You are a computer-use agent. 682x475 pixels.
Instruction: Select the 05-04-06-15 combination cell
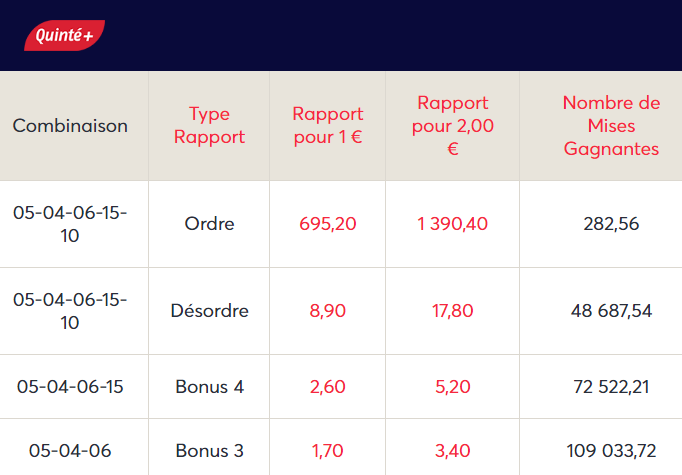click(x=70, y=386)
